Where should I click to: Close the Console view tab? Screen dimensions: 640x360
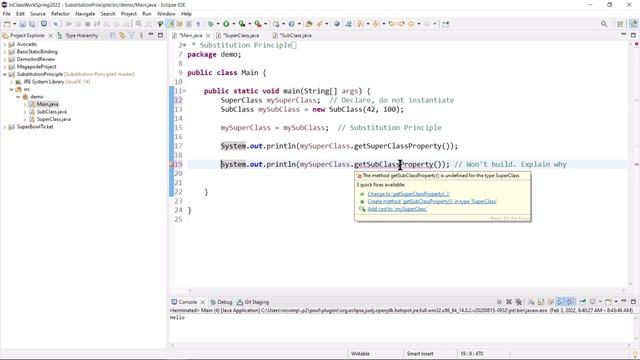(x=202, y=302)
